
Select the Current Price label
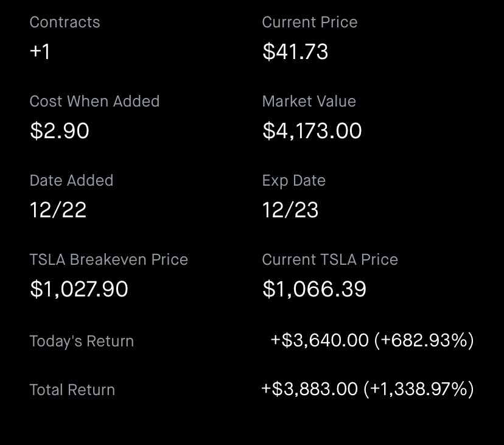pos(310,22)
